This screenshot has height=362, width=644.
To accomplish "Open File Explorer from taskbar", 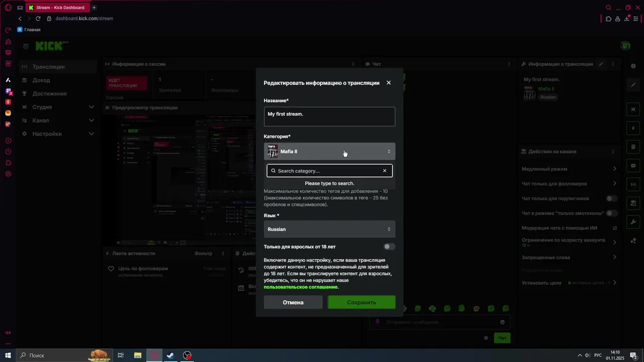I will (137, 355).
